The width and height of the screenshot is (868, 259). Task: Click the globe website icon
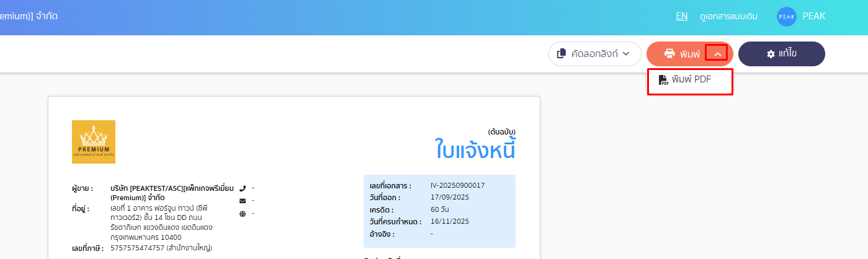tap(243, 214)
